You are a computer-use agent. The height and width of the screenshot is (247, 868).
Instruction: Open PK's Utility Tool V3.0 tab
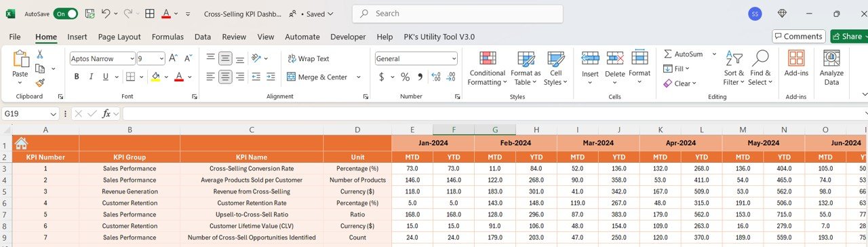tap(439, 37)
